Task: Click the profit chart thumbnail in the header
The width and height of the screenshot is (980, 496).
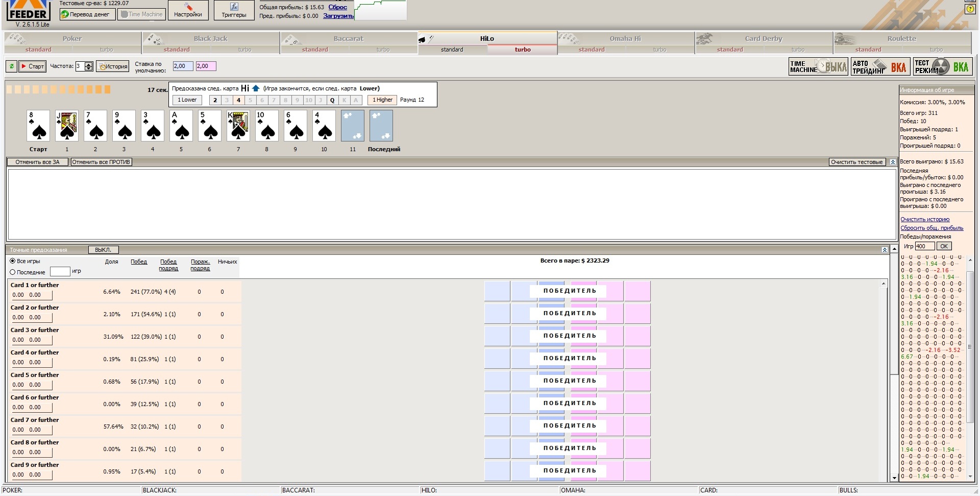Action: click(381, 10)
